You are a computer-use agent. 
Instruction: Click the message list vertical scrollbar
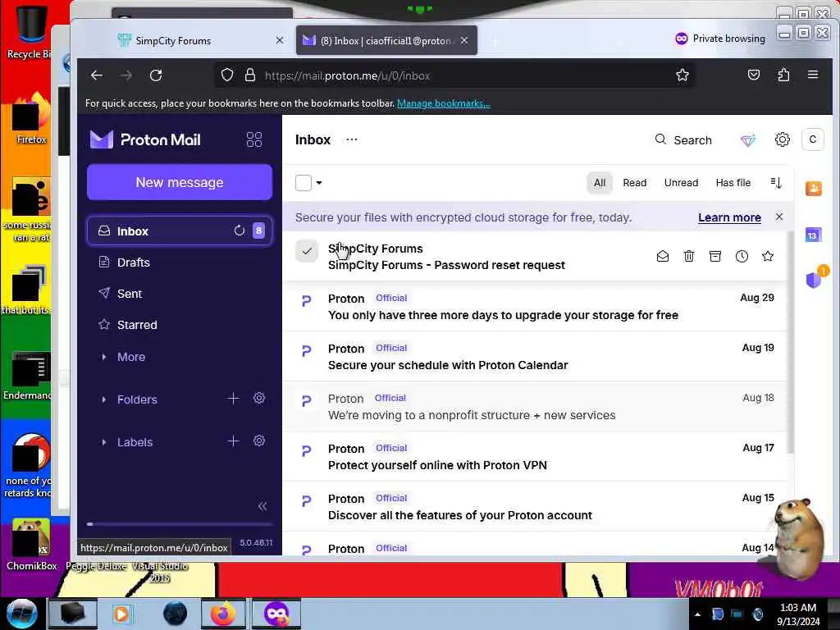coord(790,343)
